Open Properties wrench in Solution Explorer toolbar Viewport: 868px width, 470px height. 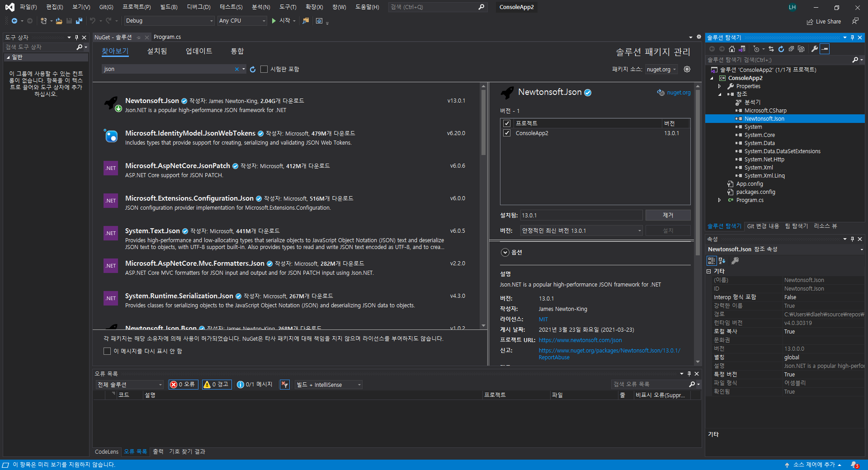pos(815,49)
